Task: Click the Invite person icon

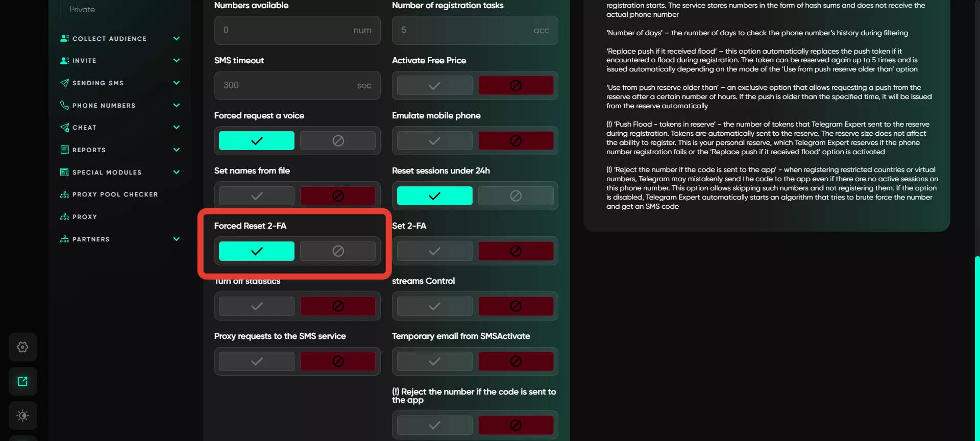Action: click(64, 60)
